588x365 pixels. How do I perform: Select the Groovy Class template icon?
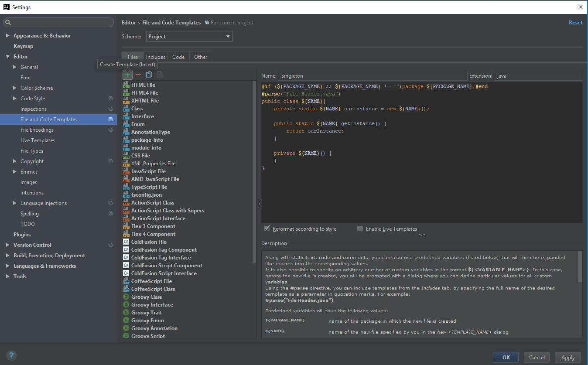[126, 297]
